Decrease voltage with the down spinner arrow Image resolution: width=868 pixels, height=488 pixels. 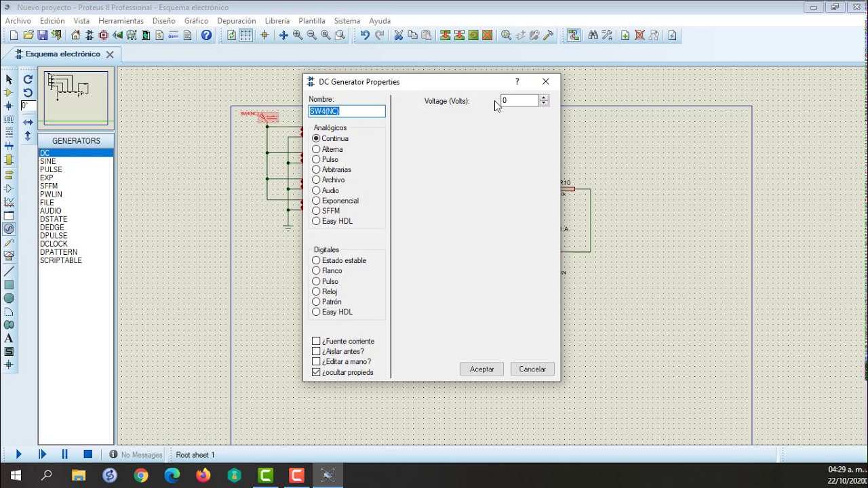(543, 103)
